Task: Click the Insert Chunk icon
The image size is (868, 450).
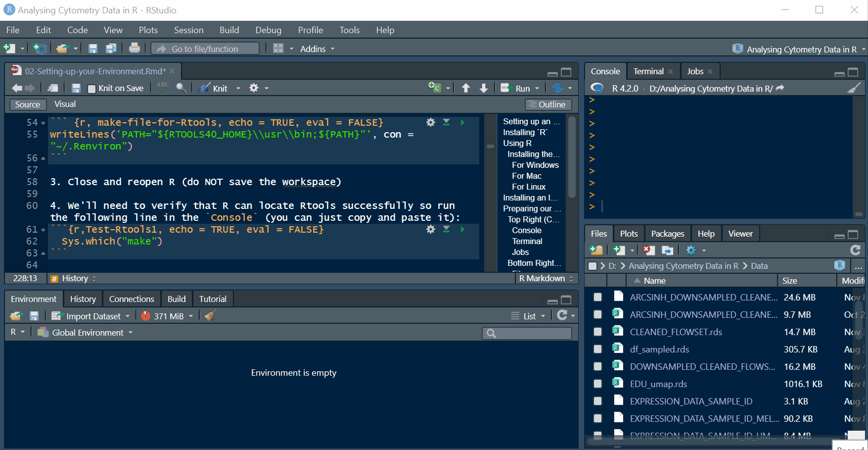Action: click(434, 88)
